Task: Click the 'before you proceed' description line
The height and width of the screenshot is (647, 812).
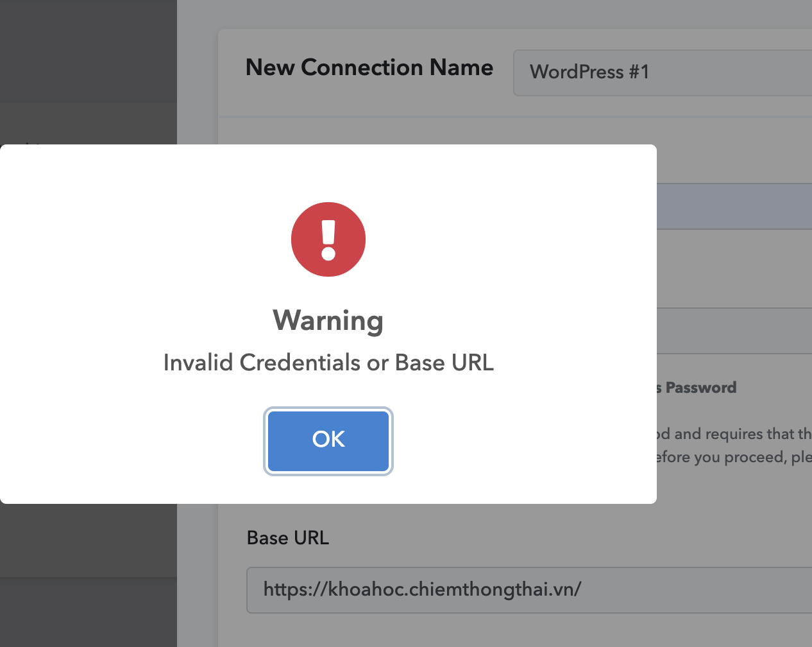Action: pyautogui.click(x=734, y=457)
